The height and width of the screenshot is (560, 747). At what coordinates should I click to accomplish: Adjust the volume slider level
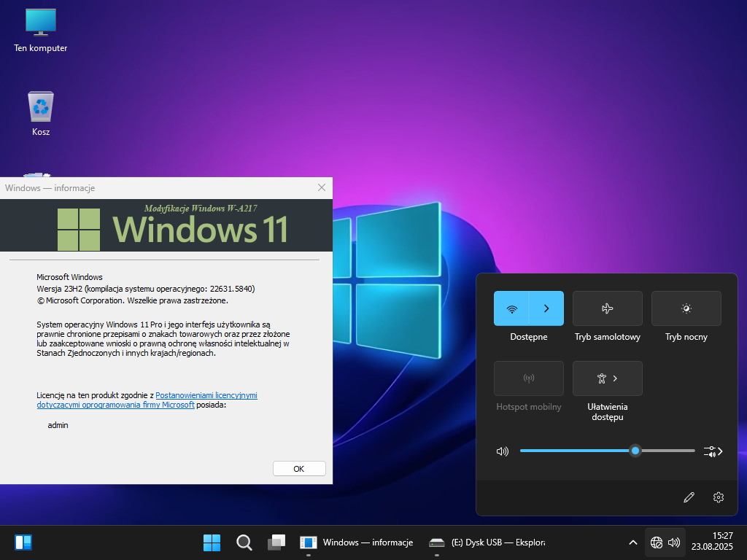(635, 451)
